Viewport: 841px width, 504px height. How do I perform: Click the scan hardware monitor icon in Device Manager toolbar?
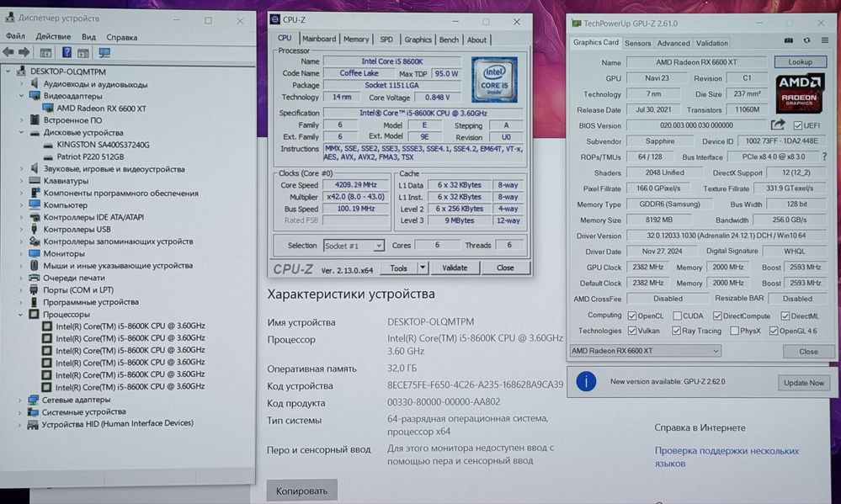pyautogui.click(x=104, y=52)
